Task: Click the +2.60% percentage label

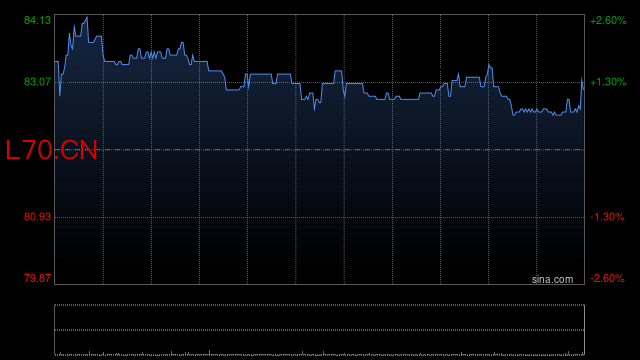Action: pos(608,20)
